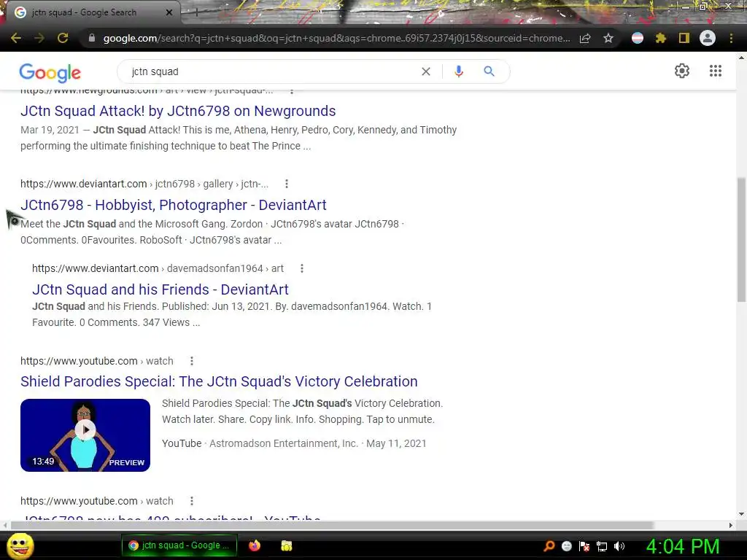Open Chrome three-dot menu

coord(731,38)
